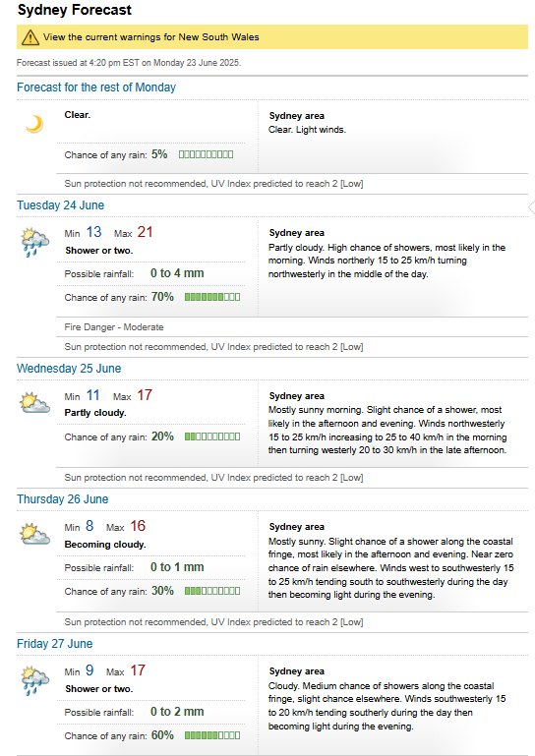Image resolution: width=535 pixels, height=756 pixels.
Task: Click Friday's 60% rain chance bar
Action: click(x=212, y=735)
